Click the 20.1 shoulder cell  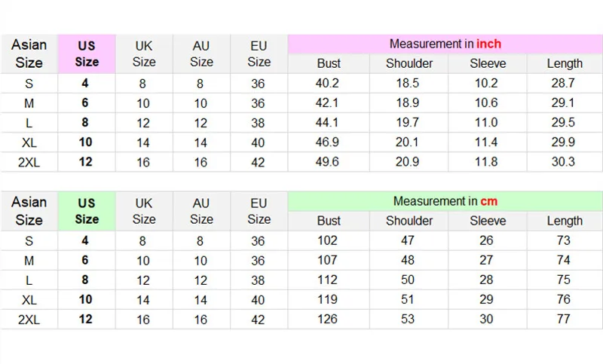click(409, 142)
